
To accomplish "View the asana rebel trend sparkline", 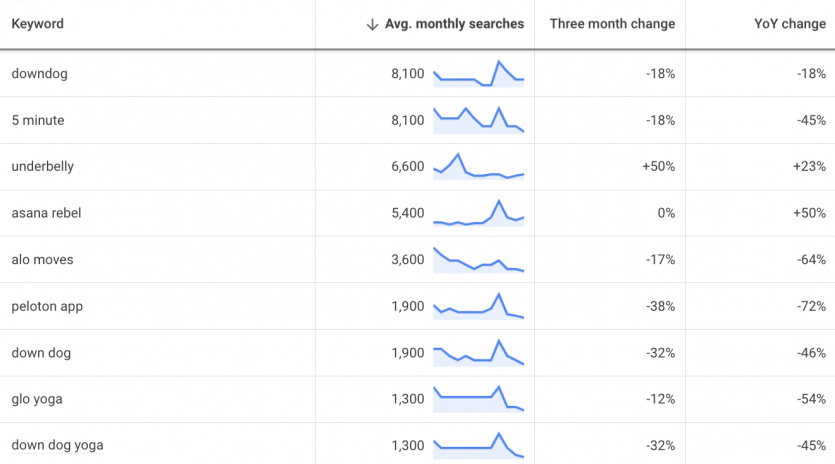I will 479,213.
